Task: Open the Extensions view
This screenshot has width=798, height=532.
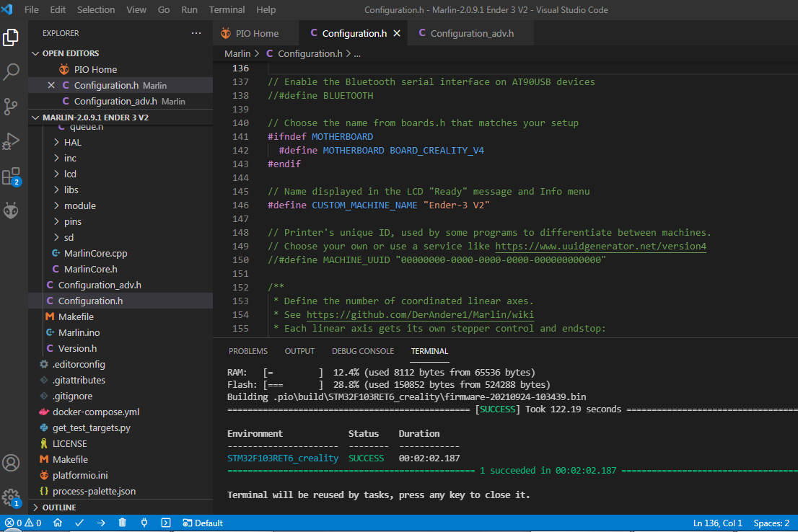Action: [12, 176]
